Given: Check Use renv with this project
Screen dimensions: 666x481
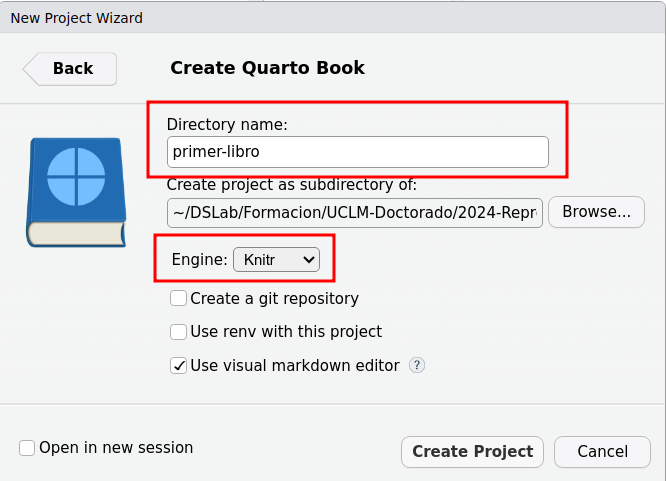Looking at the screenshot, I should point(179,332).
